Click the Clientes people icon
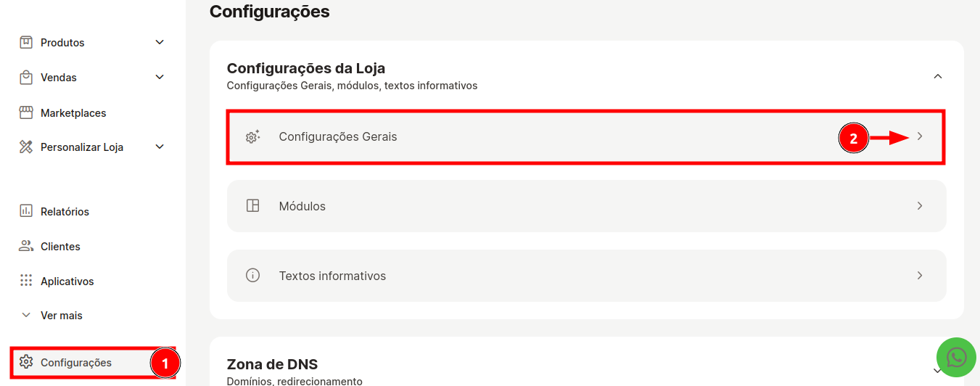Image resolution: width=980 pixels, height=386 pixels. click(26, 246)
